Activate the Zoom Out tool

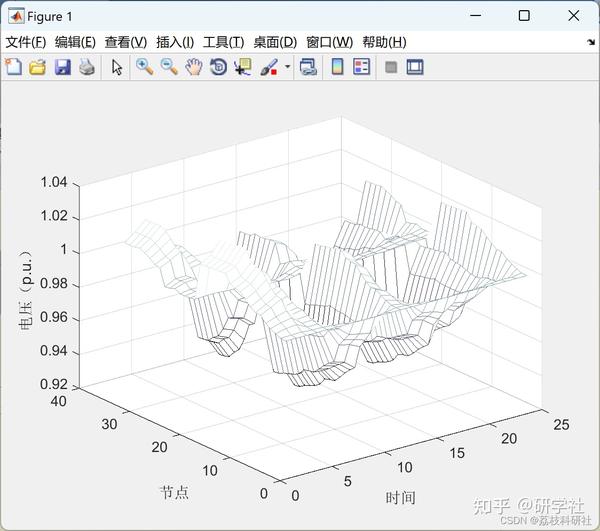click(169, 67)
